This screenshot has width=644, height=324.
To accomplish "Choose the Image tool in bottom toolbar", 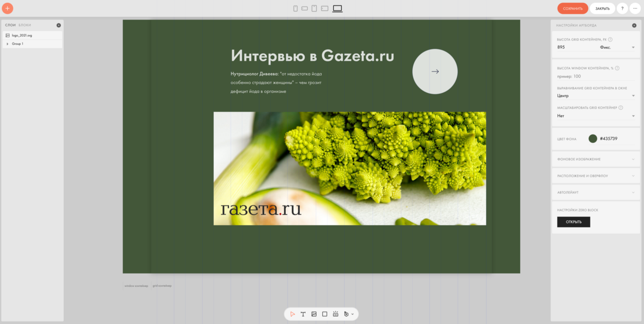I will 314,314.
